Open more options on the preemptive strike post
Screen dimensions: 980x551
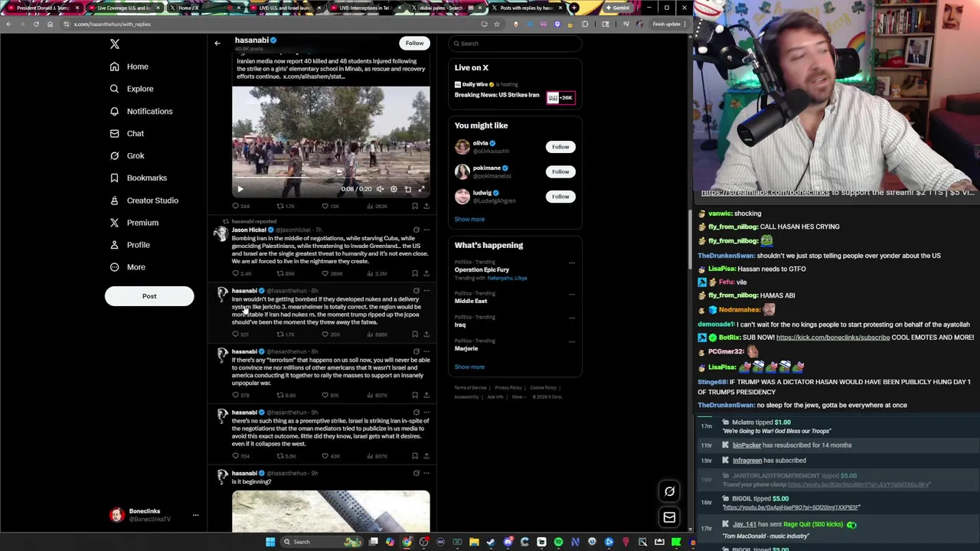[x=426, y=412]
